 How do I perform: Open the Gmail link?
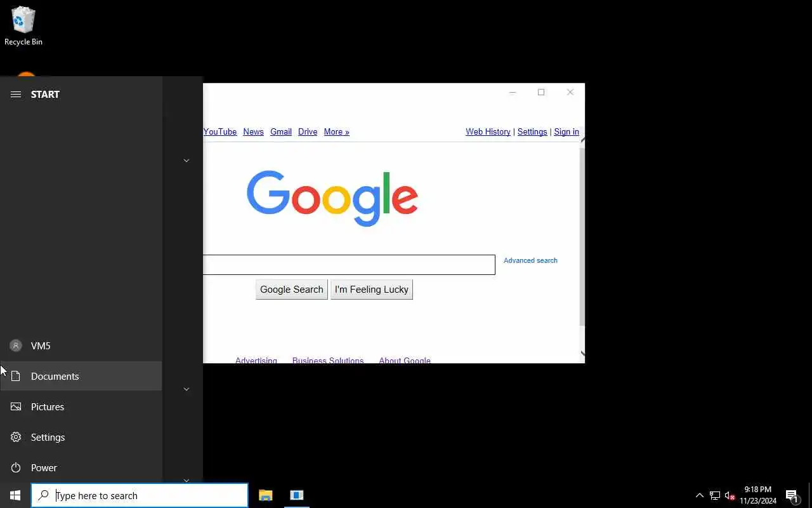[281, 131]
